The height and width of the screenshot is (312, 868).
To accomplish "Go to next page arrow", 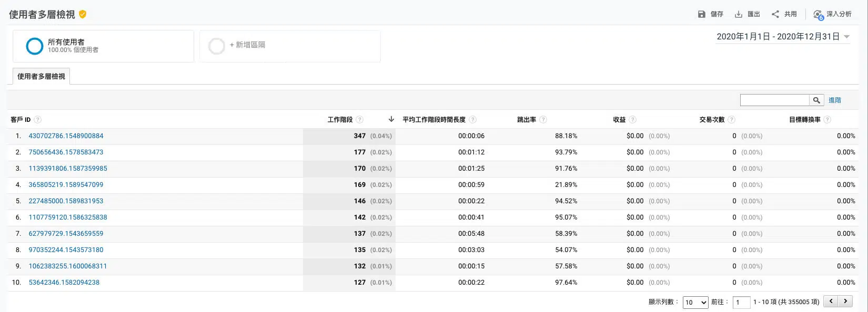I will (845, 301).
